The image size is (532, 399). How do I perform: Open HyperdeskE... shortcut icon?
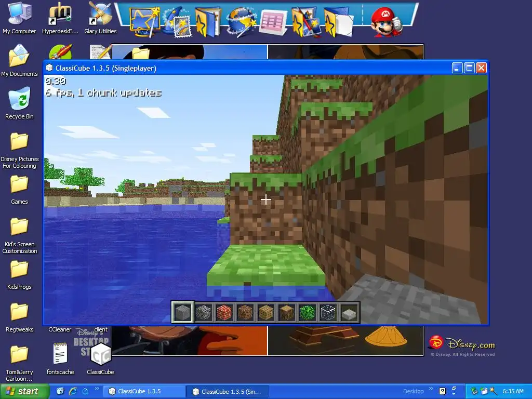(x=60, y=18)
